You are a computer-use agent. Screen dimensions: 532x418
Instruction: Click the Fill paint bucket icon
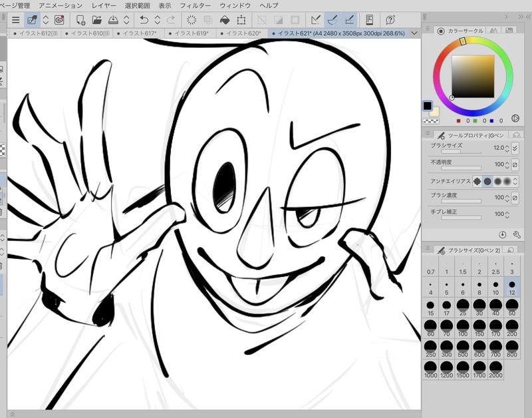click(225, 20)
